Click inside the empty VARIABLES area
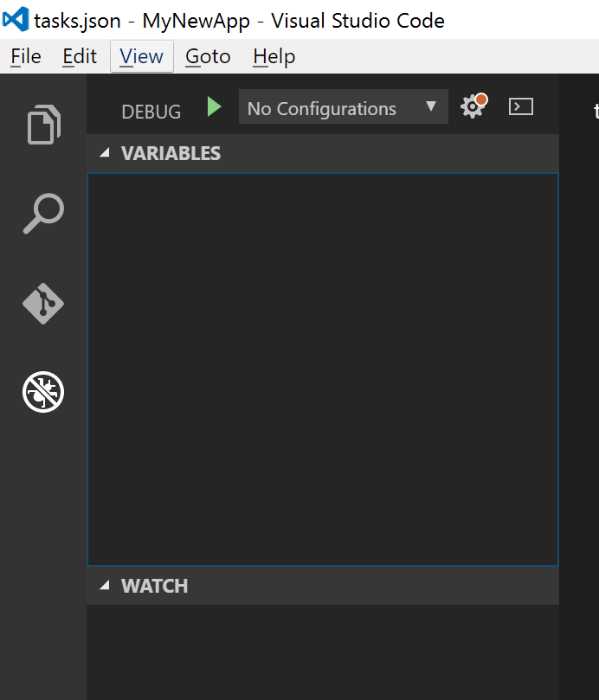This screenshot has height=700, width=599. click(322, 368)
